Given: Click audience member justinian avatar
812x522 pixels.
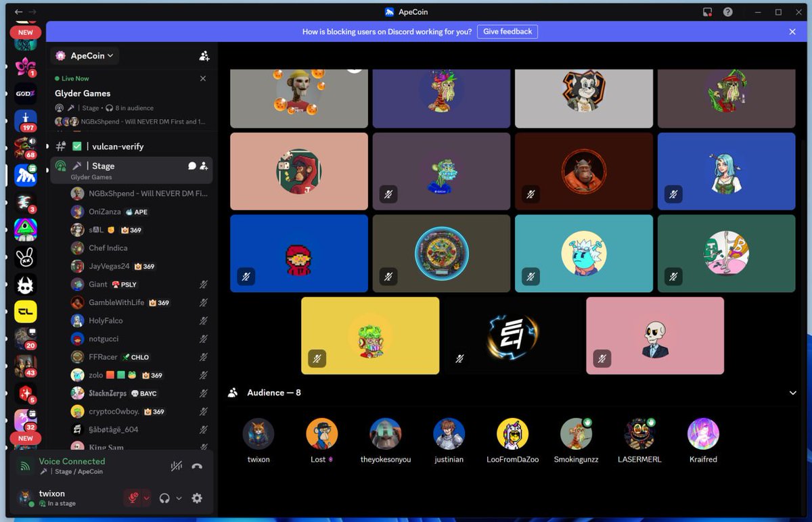Looking at the screenshot, I should (x=449, y=433).
